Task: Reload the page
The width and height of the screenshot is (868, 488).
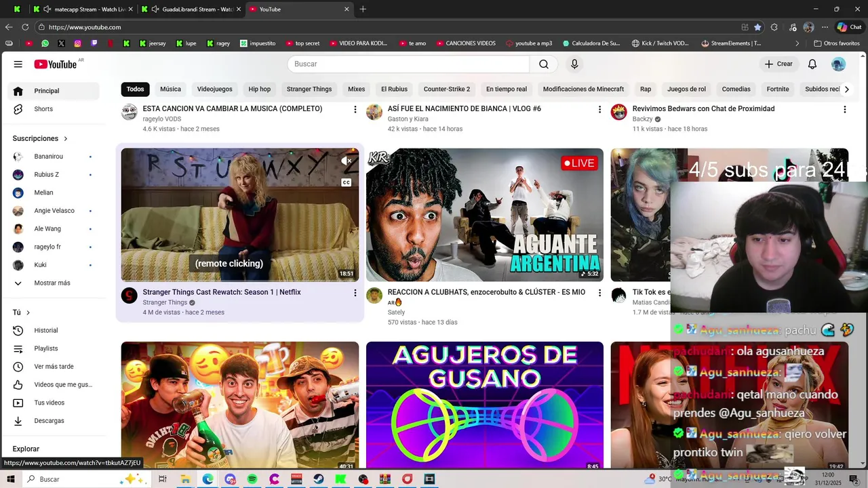Action: [25, 27]
